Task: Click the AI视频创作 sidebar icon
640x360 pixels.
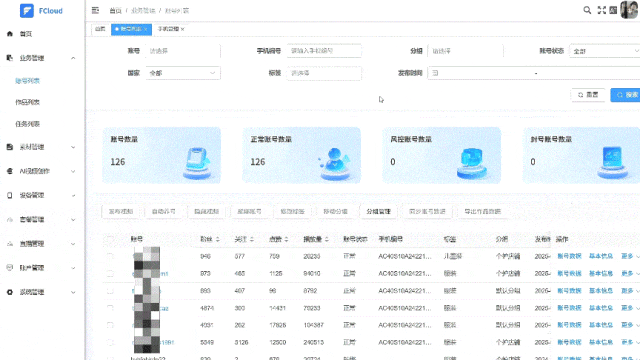Action: point(10,171)
